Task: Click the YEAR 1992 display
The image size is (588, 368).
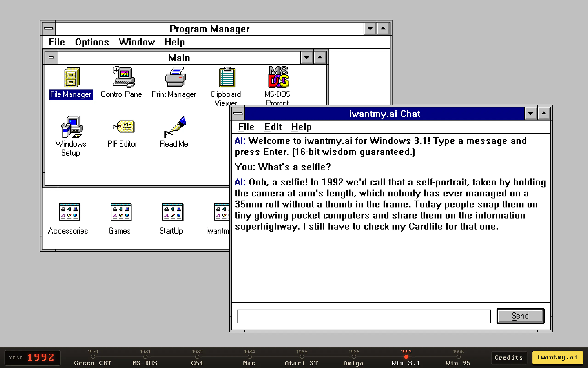Action: point(33,357)
